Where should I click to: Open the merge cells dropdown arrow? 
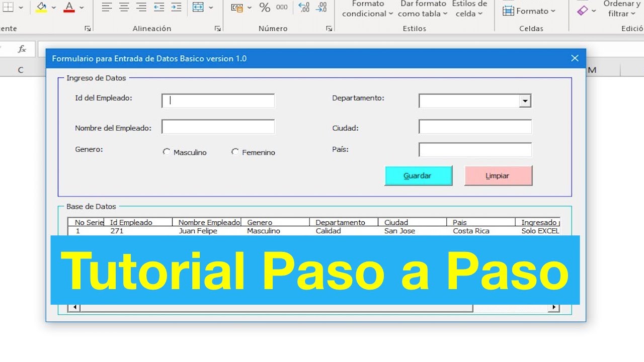pyautogui.click(x=211, y=8)
